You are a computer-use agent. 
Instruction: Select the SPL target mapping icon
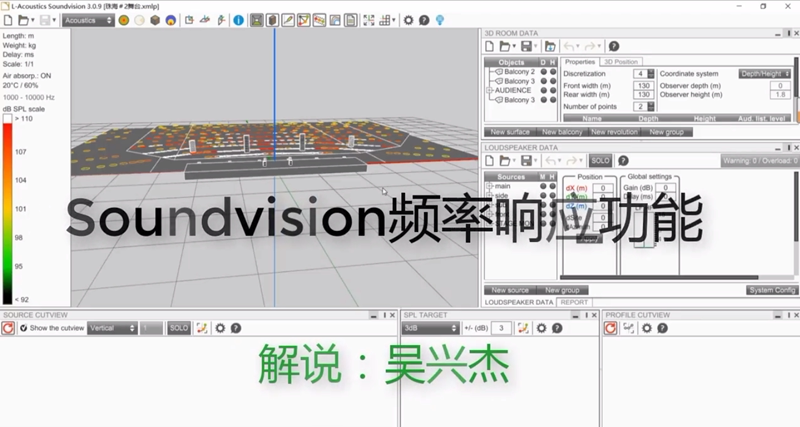click(123, 20)
